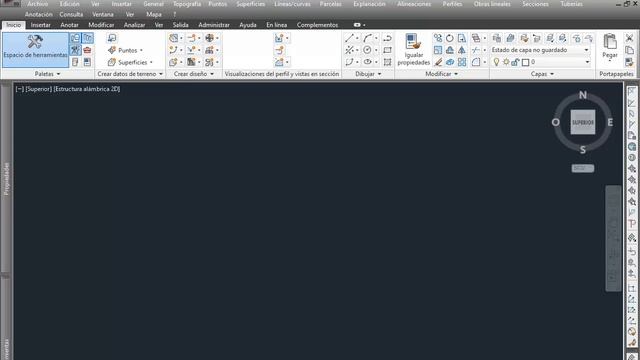Select the Profile creation tool icon
640x360 pixels.
[191, 50]
